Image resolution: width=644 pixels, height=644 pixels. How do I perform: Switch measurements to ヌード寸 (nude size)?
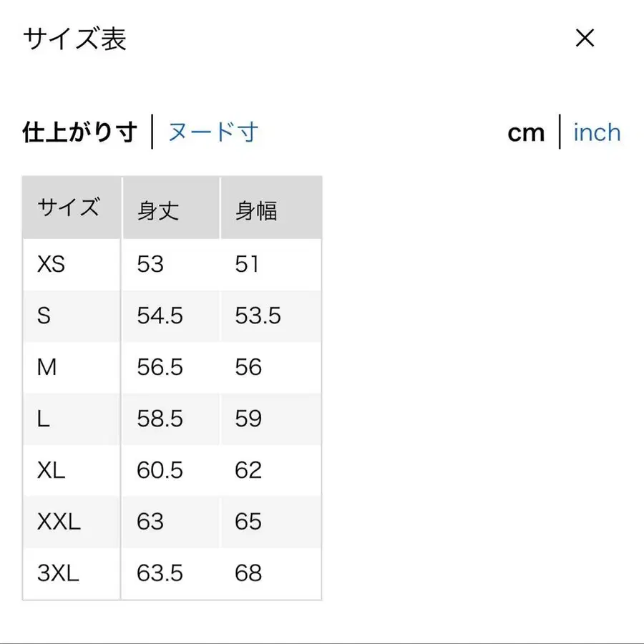pos(212,132)
